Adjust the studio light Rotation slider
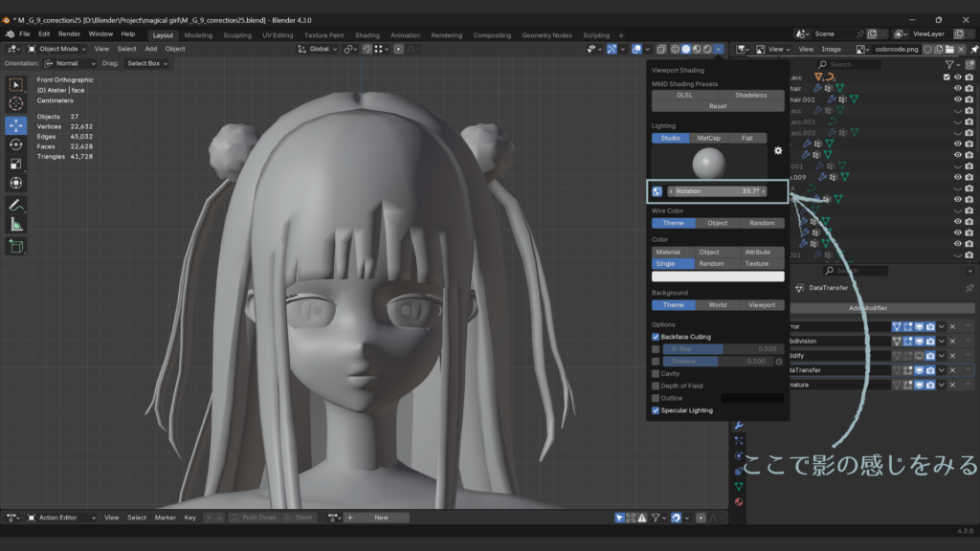The width and height of the screenshot is (980, 551). [x=718, y=190]
